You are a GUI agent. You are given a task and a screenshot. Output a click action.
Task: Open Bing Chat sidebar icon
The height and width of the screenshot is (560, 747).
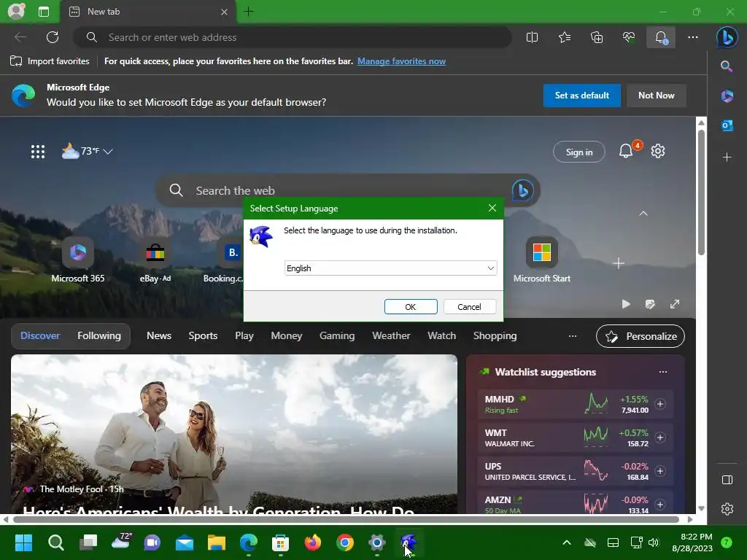727,37
